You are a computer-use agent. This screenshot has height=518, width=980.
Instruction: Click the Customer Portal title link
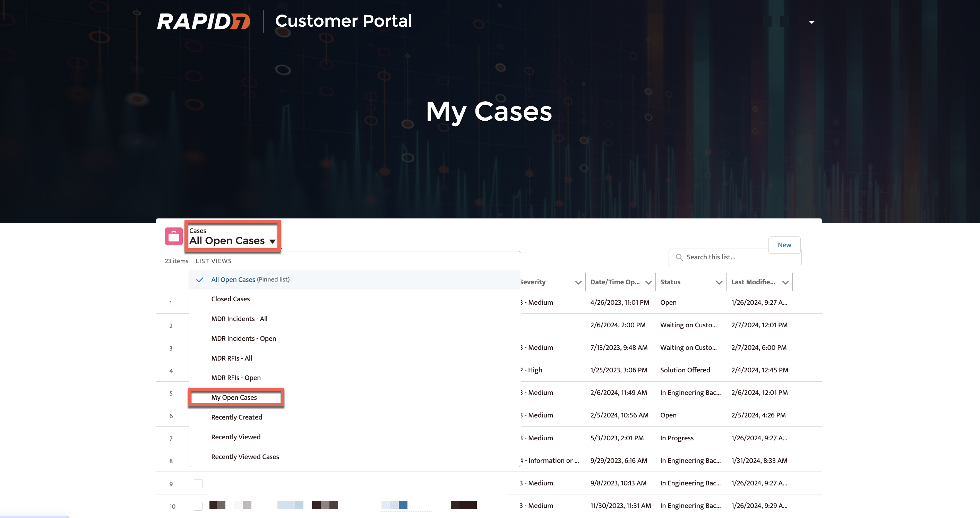[x=343, y=21]
